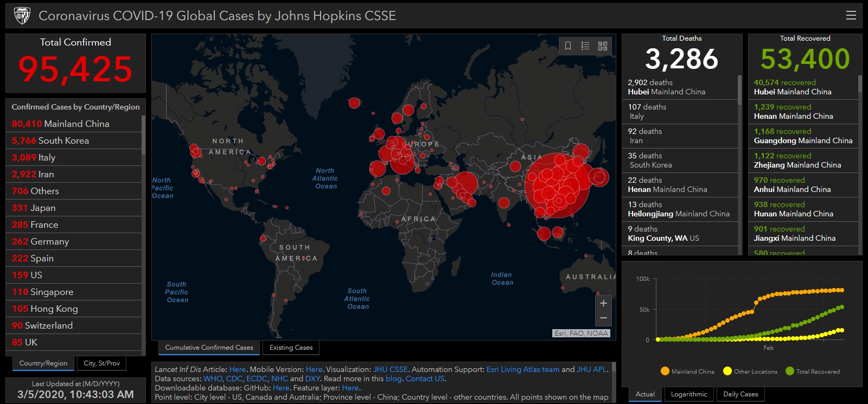Select 9 deaths King County entry
The image size is (868, 404).
680,234
